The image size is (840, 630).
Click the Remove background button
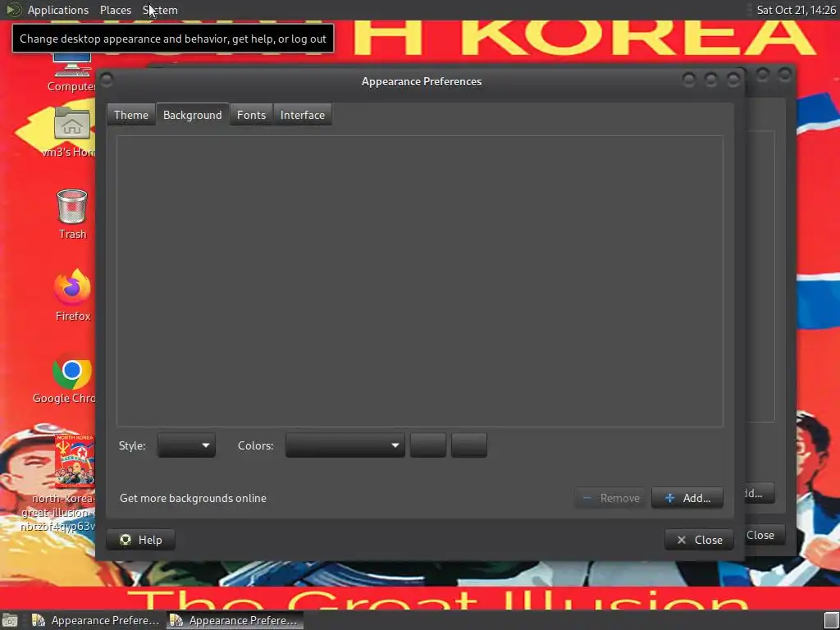click(610, 498)
